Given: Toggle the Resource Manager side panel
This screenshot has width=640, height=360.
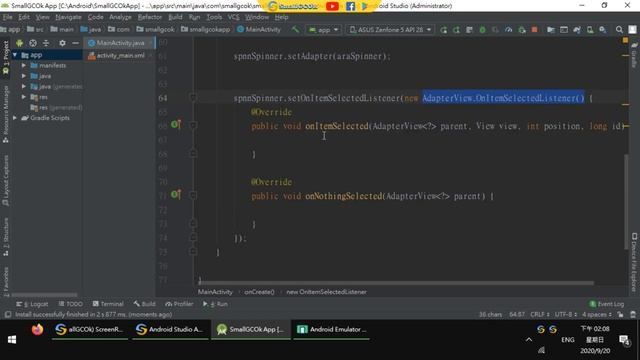Looking at the screenshot, I should pos(6,114).
